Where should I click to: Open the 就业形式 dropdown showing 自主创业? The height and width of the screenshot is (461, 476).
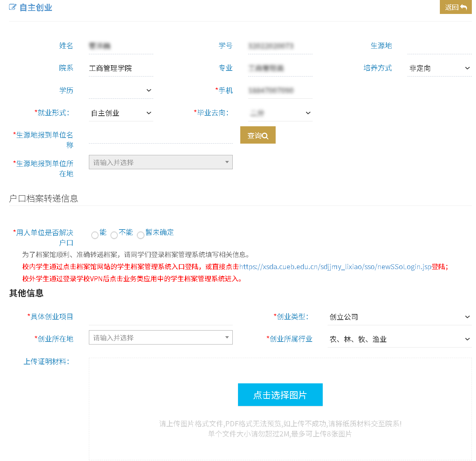point(121,113)
